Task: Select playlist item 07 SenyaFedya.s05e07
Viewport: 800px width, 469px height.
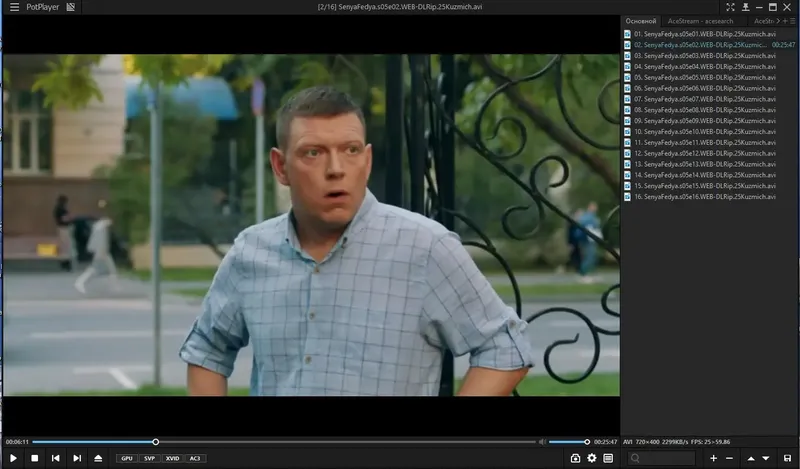Action: coord(710,99)
